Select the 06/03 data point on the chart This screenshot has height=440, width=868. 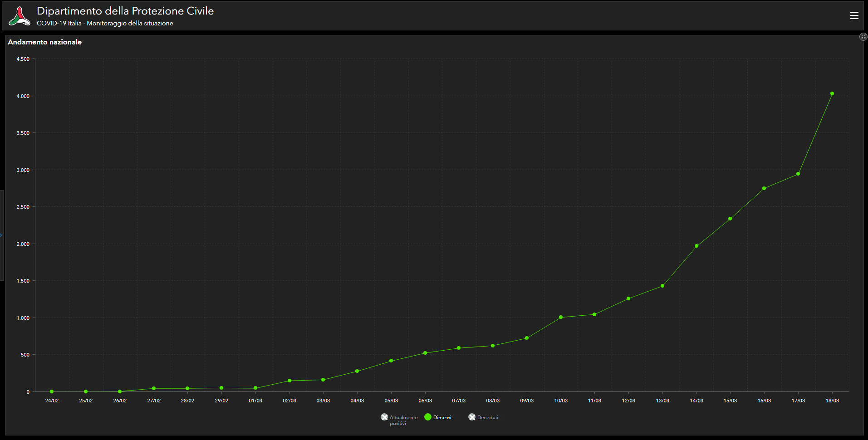(425, 353)
